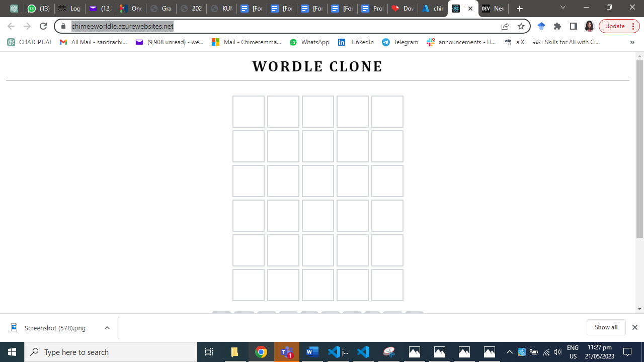Open the LinkedIn bookmark
The width and height of the screenshot is (644, 362).
click(356, 42)
